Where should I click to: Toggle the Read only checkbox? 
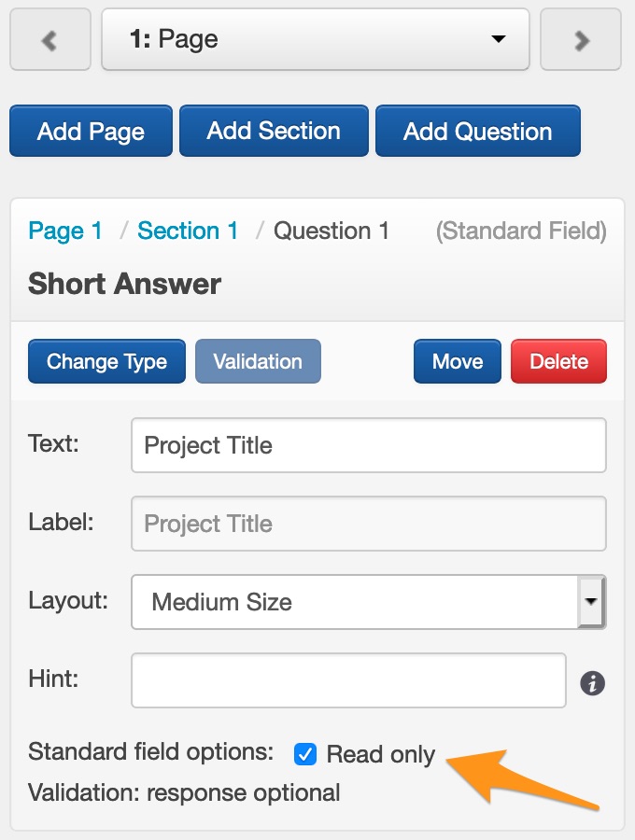305,754
